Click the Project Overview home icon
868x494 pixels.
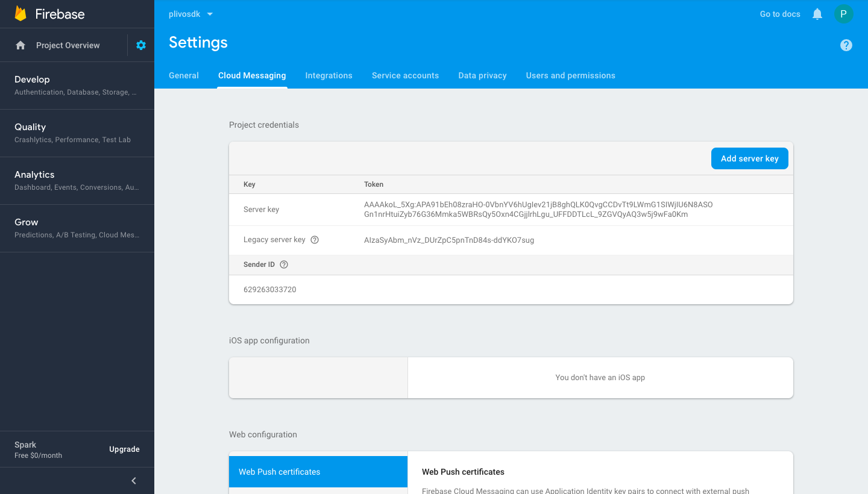[20, 45]
